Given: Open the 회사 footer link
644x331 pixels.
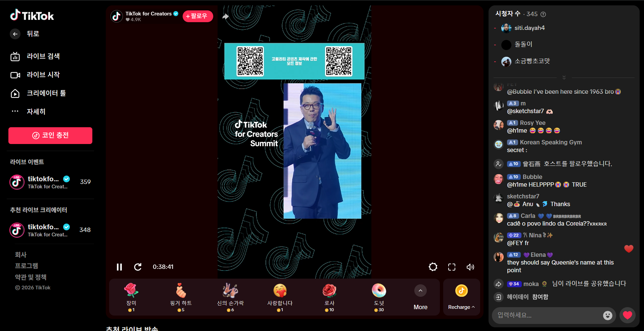Looking at the screenshot, I should click(21, 255).
